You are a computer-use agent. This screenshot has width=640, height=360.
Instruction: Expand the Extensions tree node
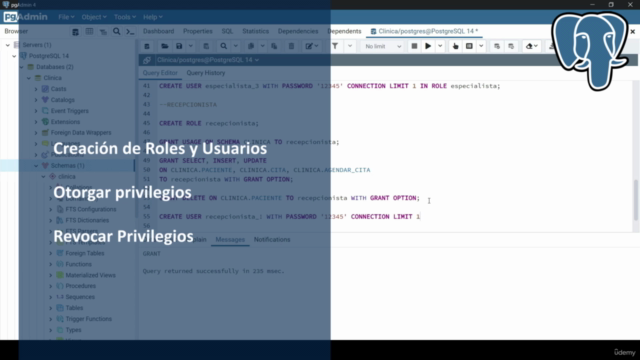(x=36, y=122)
